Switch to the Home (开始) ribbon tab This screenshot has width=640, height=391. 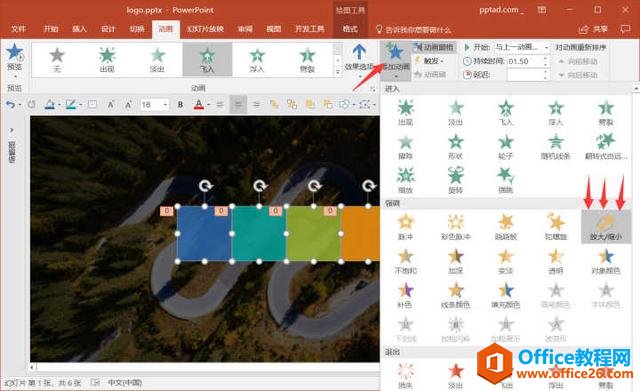[x=51, y=29]
